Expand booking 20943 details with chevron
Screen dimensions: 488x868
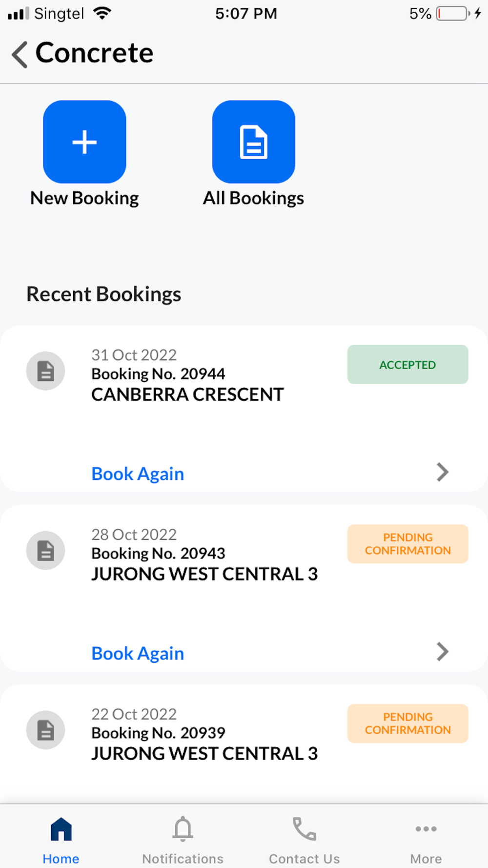tap(442, 652)
